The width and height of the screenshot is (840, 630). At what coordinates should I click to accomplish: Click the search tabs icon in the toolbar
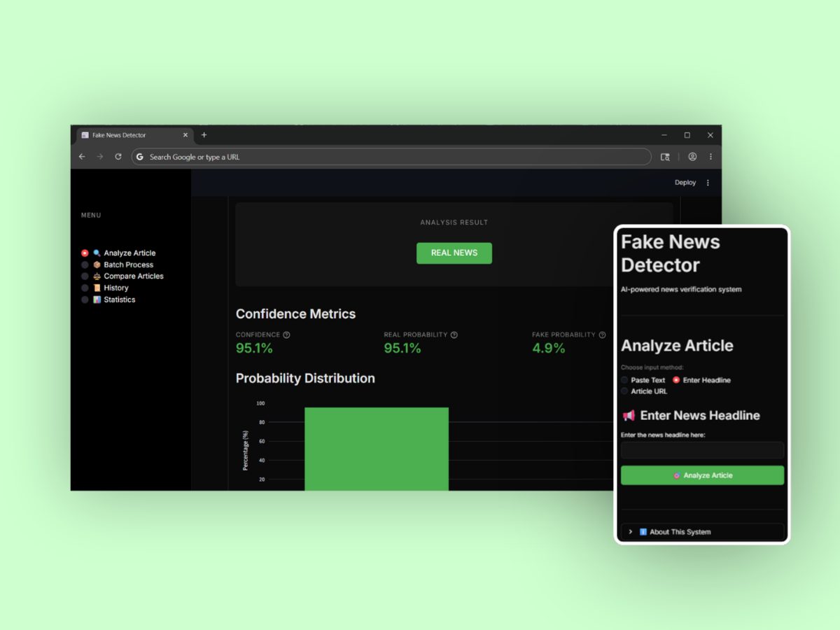pyautogui.click(x=665, y=157)
